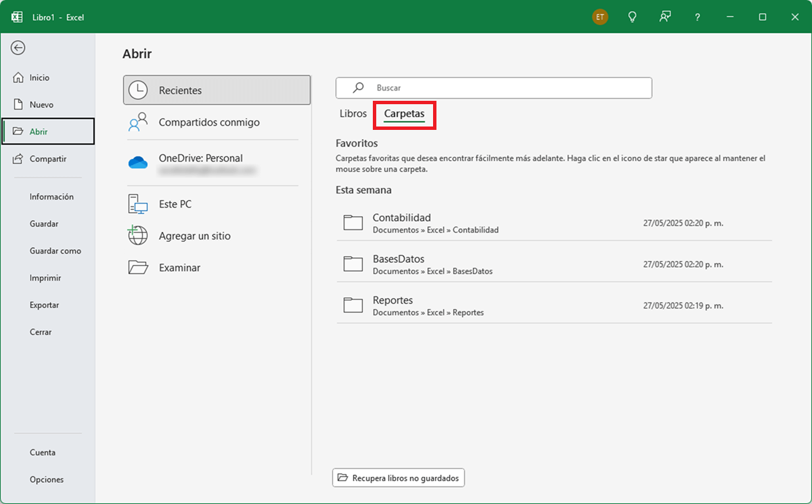Open Opciones of Excel
The image size is (812, 504).
pos(47,480)
